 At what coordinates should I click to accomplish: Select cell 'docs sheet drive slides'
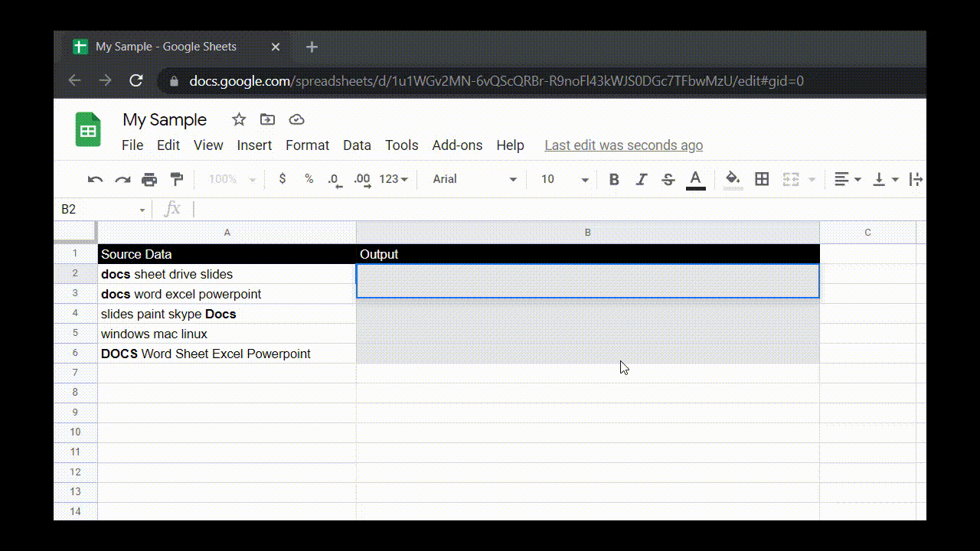click(x=227, y=274)
